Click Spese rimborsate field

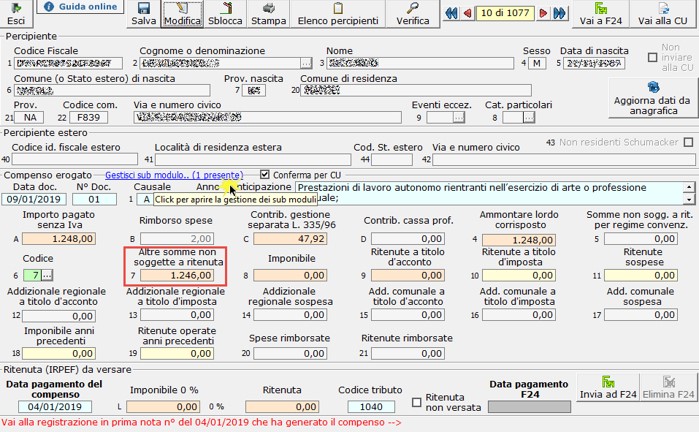[290, 354]
